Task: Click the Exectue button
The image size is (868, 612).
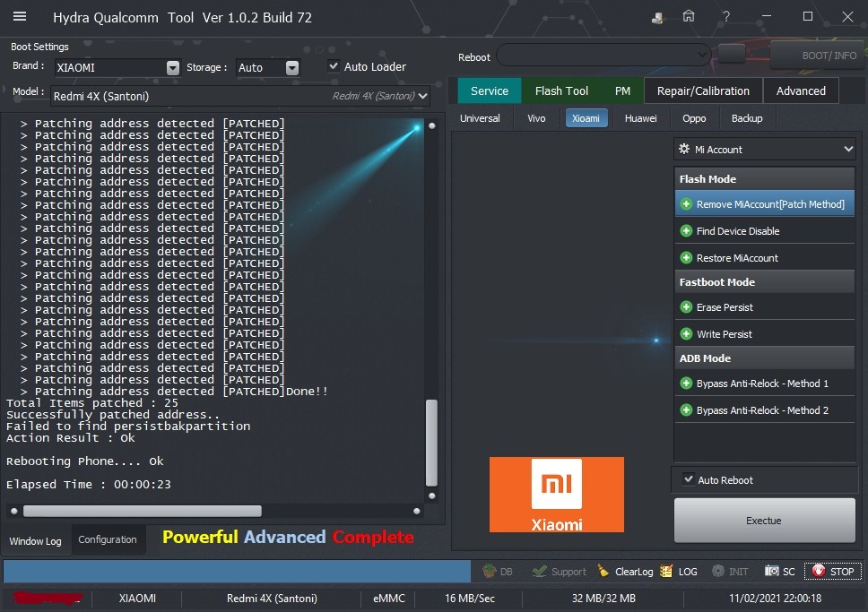Action: [x=764, y=521]
